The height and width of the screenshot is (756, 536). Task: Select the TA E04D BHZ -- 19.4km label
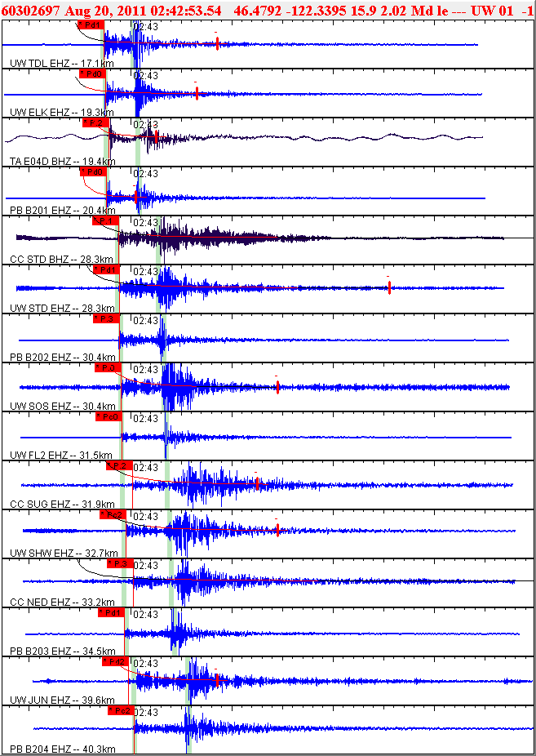point(63,161)
